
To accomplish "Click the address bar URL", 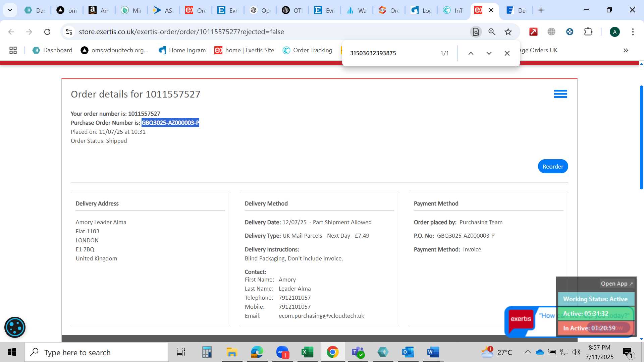I will click(x=181, y=32).
